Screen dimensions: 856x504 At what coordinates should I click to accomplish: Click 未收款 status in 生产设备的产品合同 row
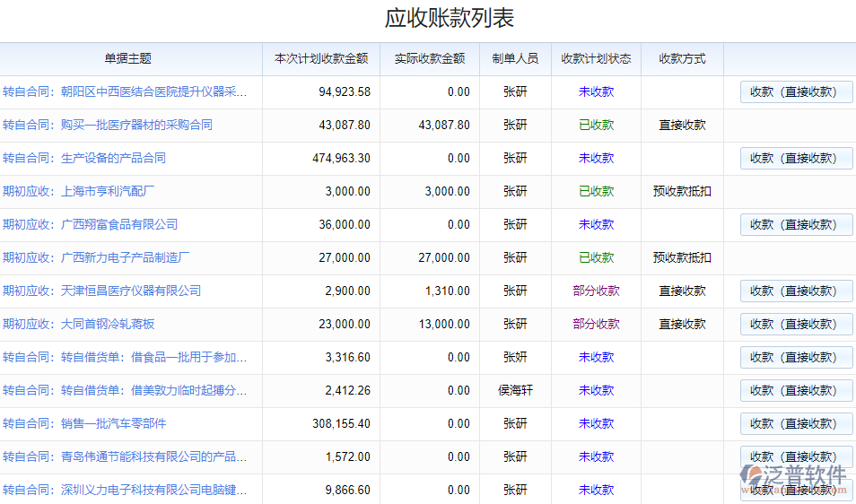[x=596, y=158]
